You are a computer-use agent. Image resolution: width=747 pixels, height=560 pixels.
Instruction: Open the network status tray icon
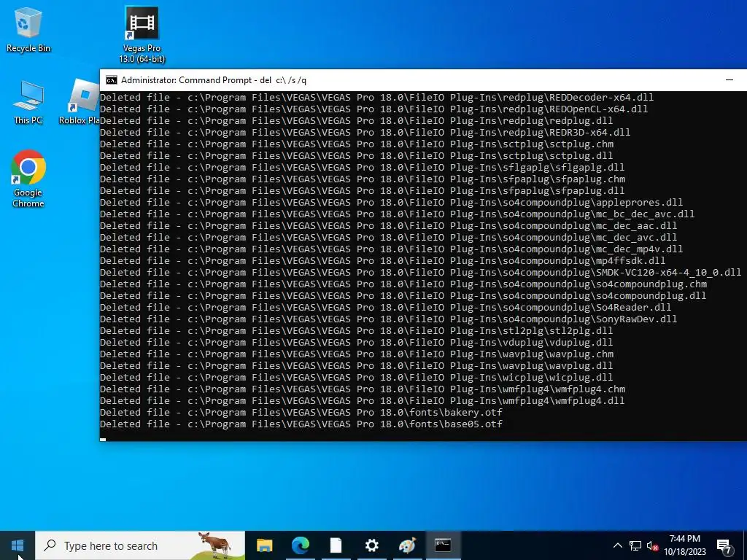(x=635, y=545)
